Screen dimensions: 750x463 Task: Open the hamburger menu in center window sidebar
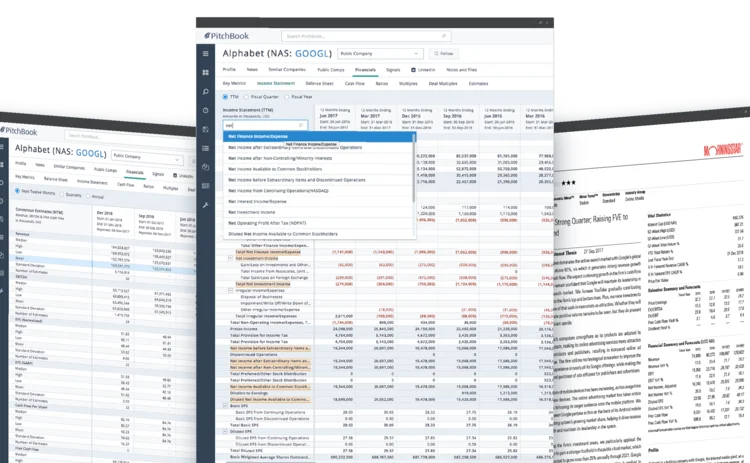(x=205, y=54)
